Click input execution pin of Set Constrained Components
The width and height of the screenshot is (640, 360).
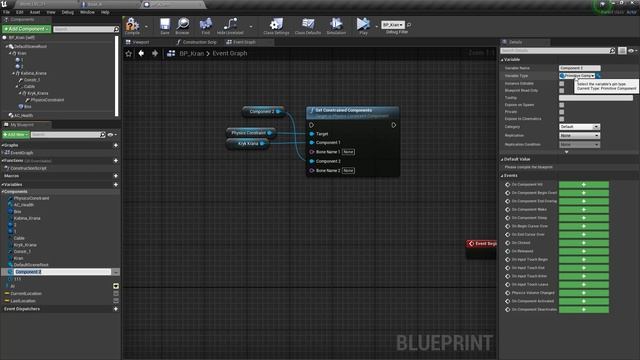click(311, 125)
